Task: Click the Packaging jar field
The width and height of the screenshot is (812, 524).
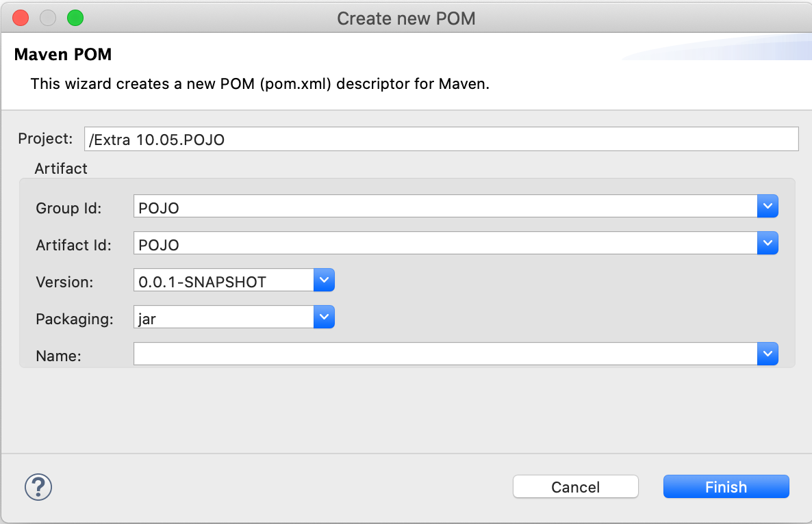Action: (224, 317)
